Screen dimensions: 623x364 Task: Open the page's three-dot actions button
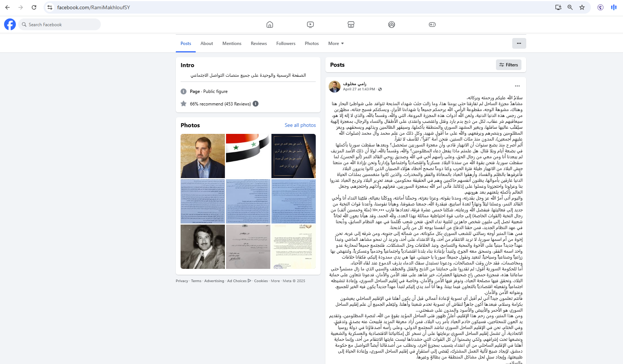519,43
